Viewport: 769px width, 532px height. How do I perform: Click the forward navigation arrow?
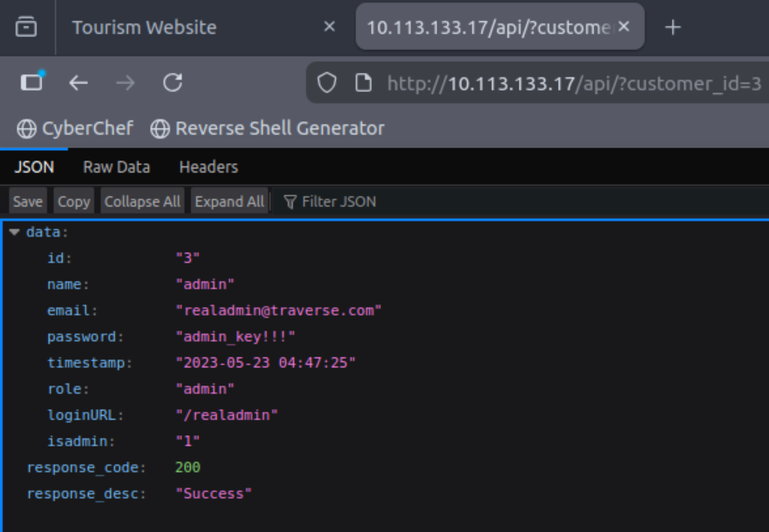pyautogui.click(x=126, y=83)
